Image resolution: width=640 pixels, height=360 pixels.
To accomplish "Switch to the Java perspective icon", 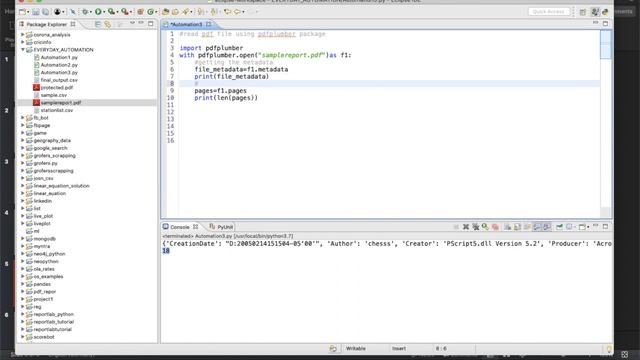I will click(595, 12).
